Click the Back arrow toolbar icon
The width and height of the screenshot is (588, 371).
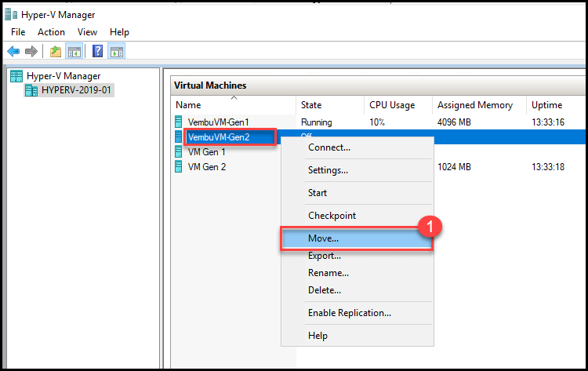[x=13, y=52]
